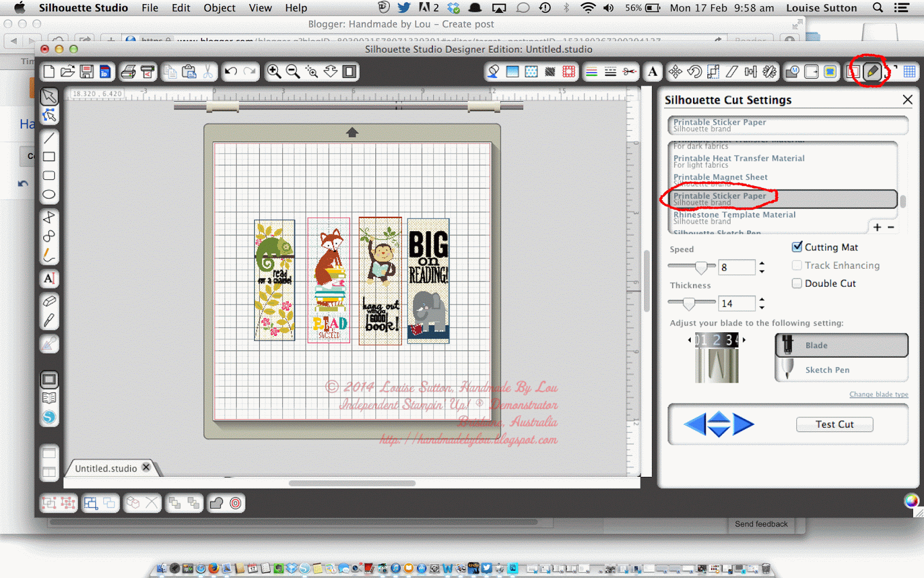Open the Edit menu
Image resolution: width=924 pixels, height=578 pixels.
click(181, 8)
